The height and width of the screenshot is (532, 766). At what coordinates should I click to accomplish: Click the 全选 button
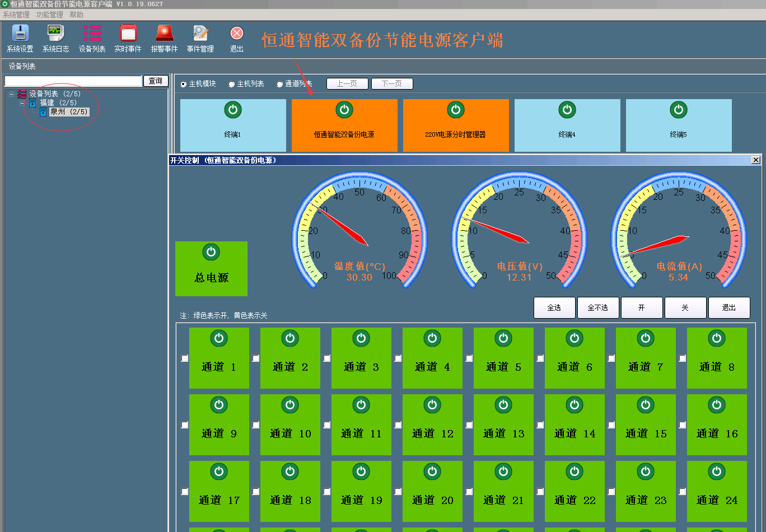tap(554, 307)
